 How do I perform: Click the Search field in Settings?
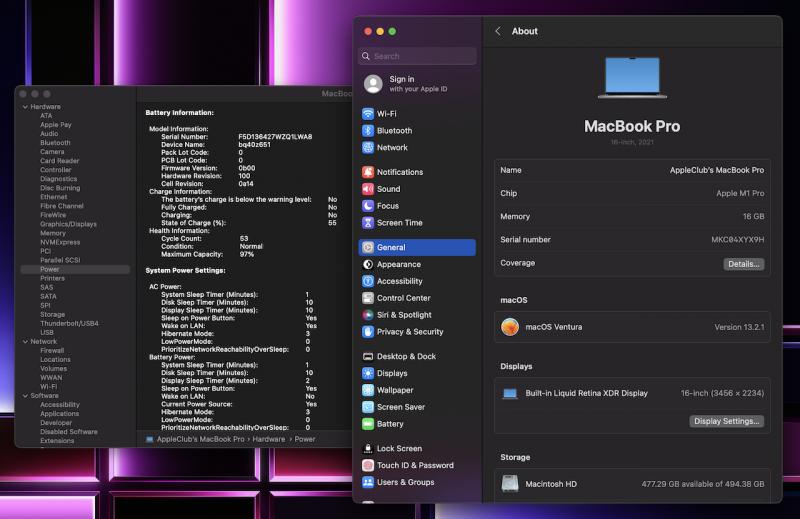point(418,56)
